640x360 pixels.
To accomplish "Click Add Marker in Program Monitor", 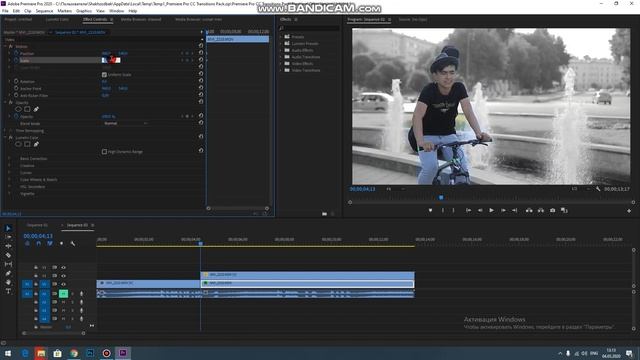I will [430, 211].
